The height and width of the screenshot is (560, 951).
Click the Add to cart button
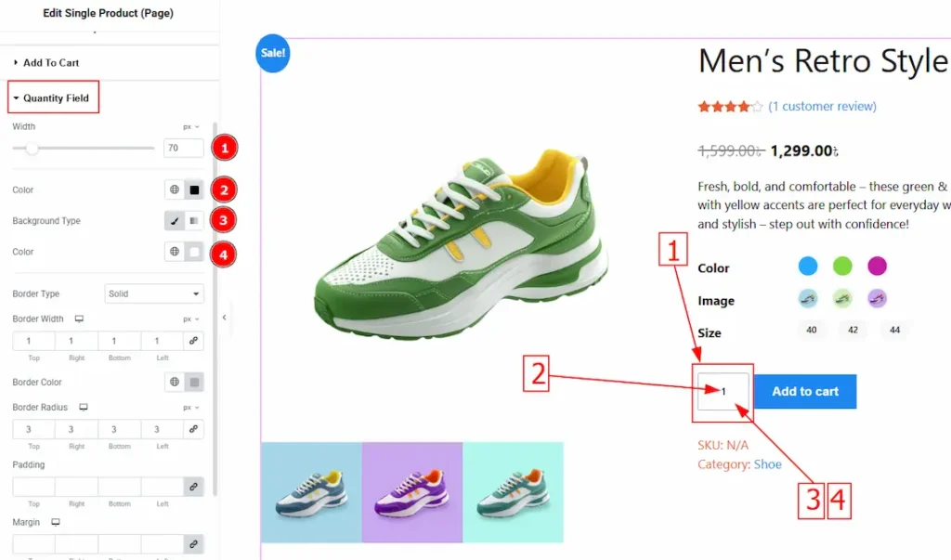805,391
